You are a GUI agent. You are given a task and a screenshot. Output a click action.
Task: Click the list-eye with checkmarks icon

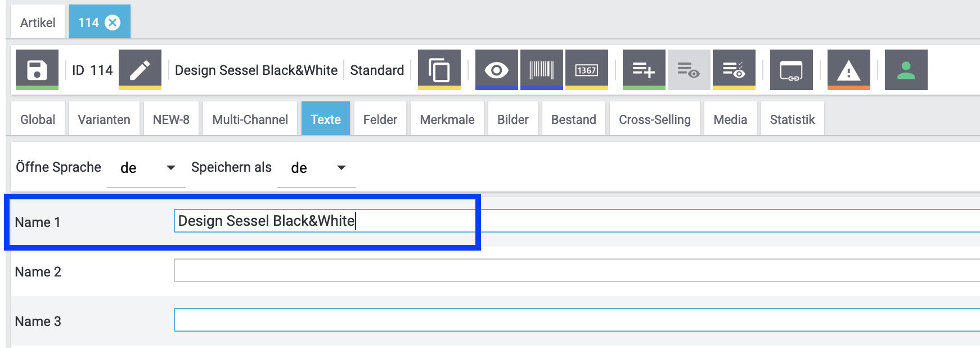(734, 70)
